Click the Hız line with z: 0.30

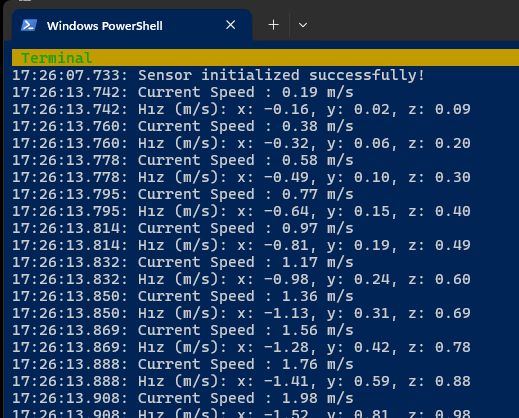coord(241,177)
